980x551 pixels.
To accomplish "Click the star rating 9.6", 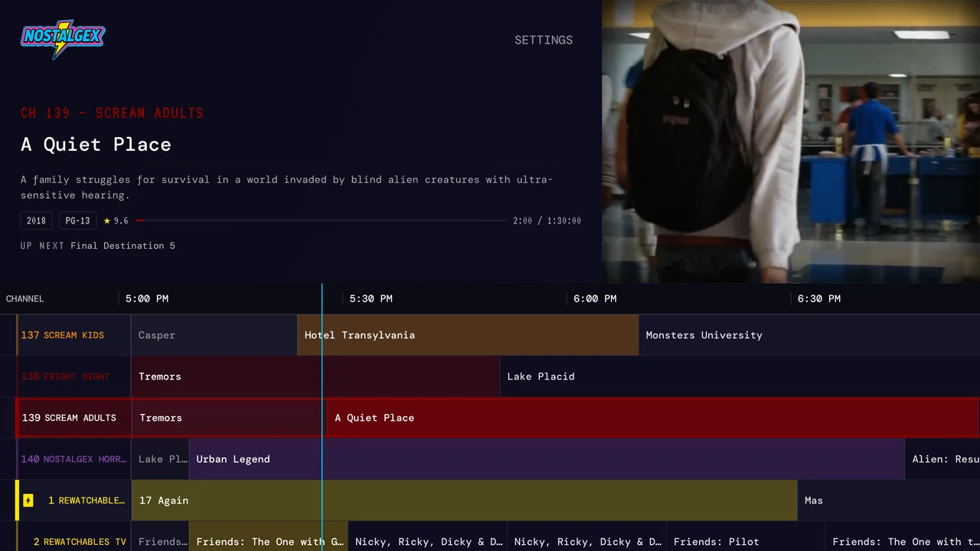I will click(x=116, y=221).
